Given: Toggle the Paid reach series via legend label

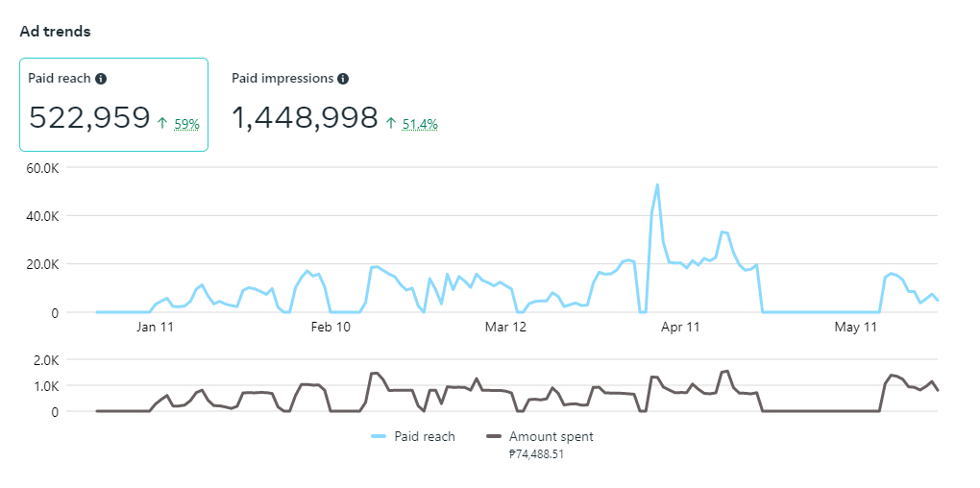Looking at the screenshot, I should (425, 436).
